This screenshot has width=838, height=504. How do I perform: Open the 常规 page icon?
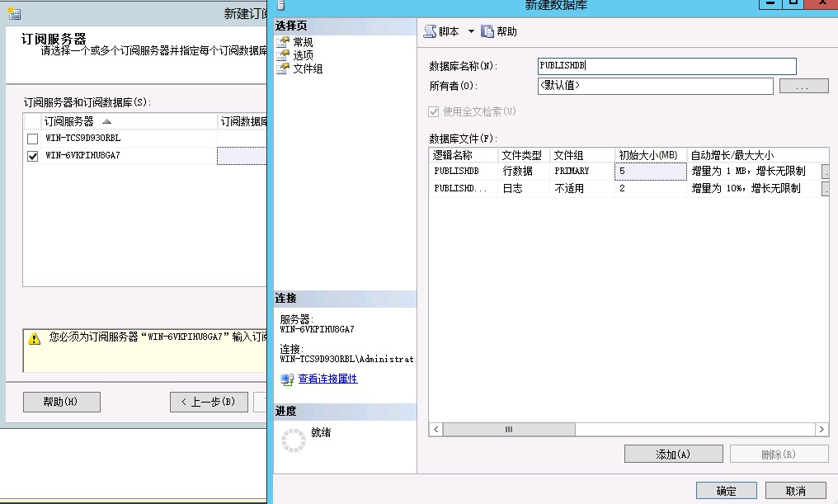tap(284, 42)
